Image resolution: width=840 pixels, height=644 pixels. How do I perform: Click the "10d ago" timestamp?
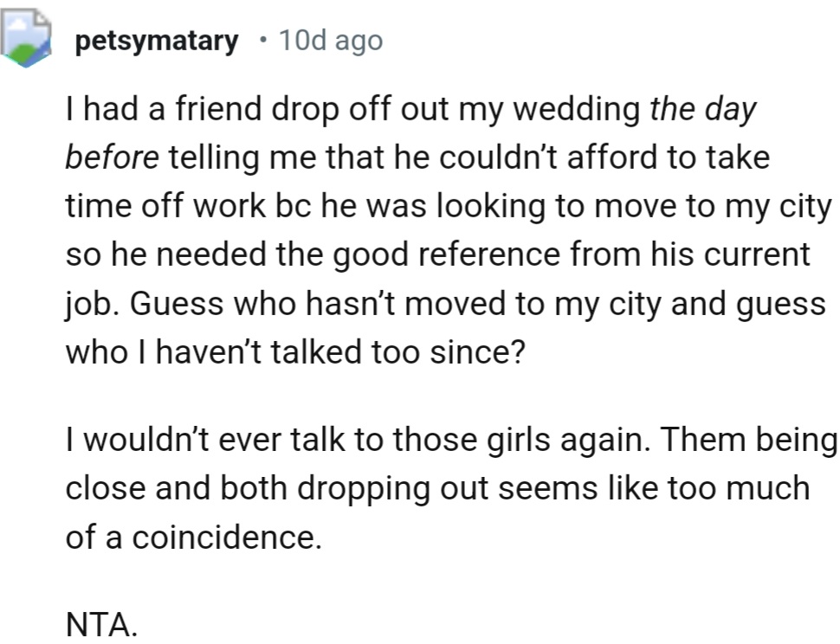coord(330,41)
